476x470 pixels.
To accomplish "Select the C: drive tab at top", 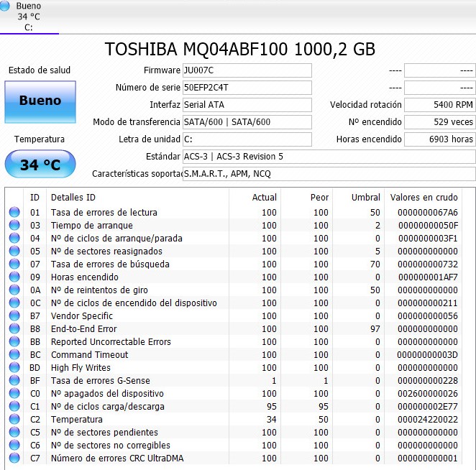I will (29, 17).
